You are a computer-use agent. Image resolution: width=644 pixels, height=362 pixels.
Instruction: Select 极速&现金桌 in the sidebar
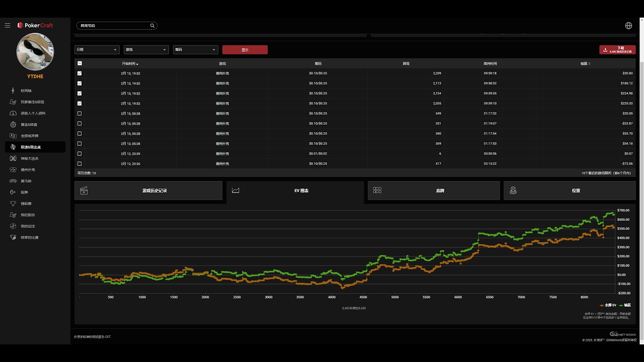pyautogui.click(x=35, y=147)
